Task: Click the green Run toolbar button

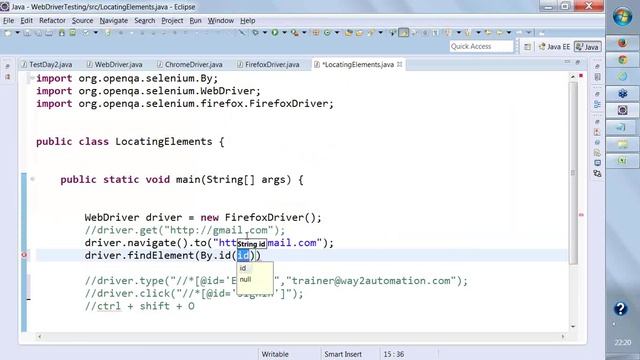Action: [x=275, y=33]
